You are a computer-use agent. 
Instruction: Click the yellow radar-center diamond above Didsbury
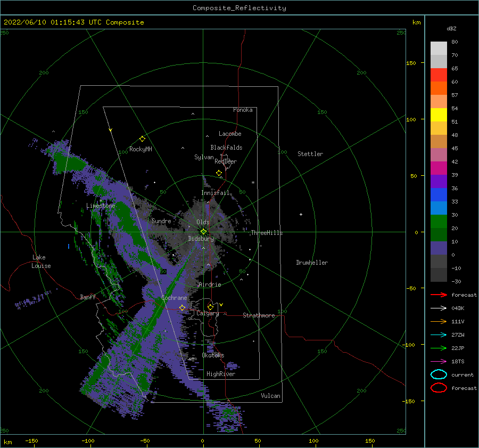pos(203,232)
